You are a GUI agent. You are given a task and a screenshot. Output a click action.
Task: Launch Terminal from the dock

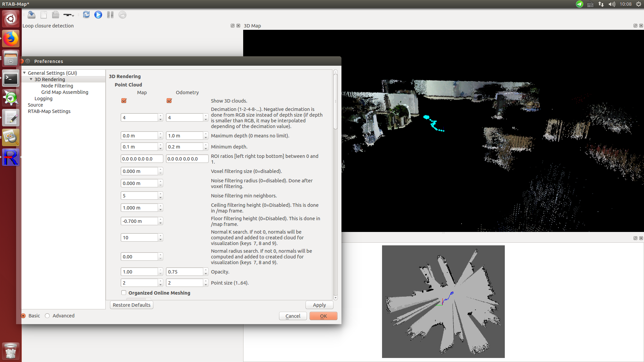pyautogui.click(x=11, y=78)
